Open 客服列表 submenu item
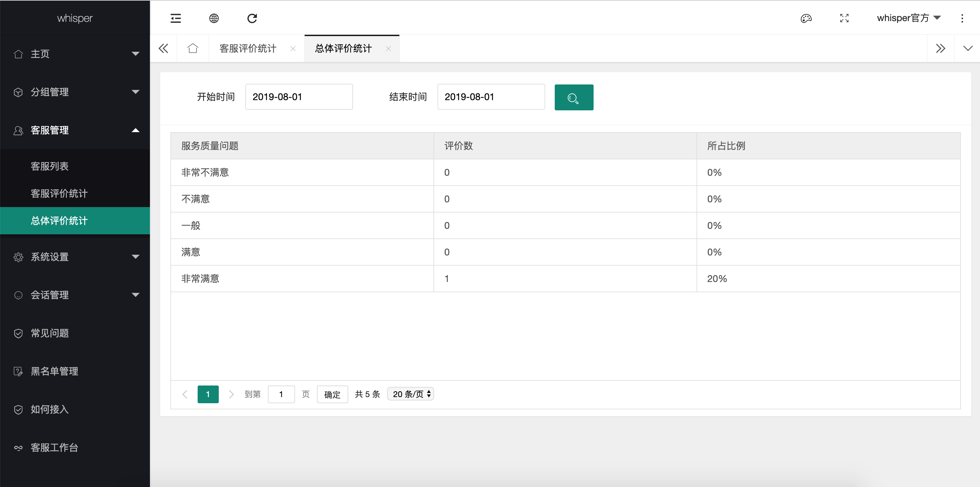The height and width of the screenshot is (487, 980). tap(75, 166)
